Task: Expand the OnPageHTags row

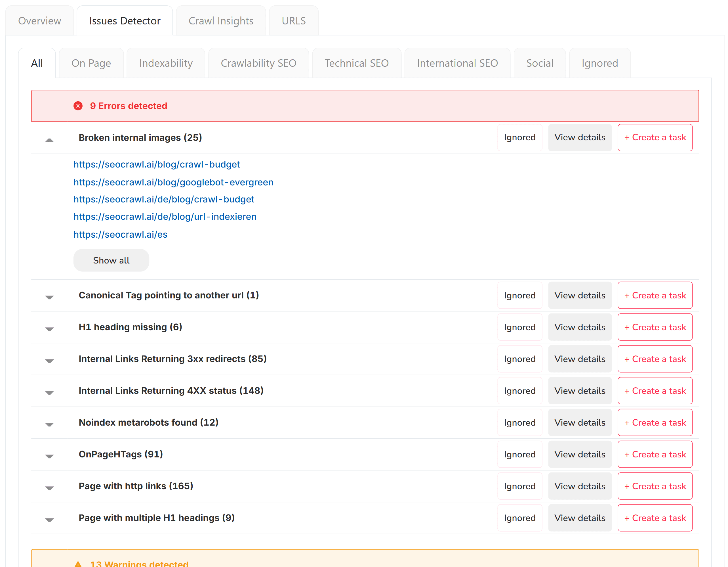Action: click(49, 456)
